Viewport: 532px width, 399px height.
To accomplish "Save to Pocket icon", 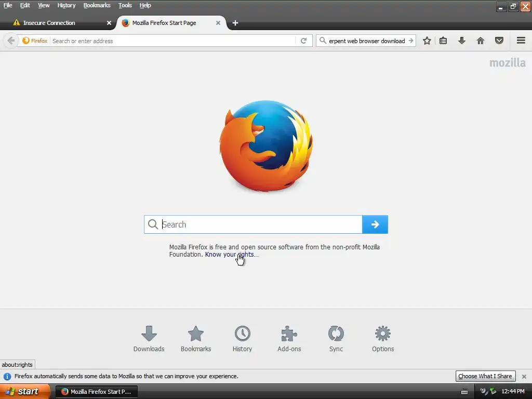I will [x=499, y=41].
